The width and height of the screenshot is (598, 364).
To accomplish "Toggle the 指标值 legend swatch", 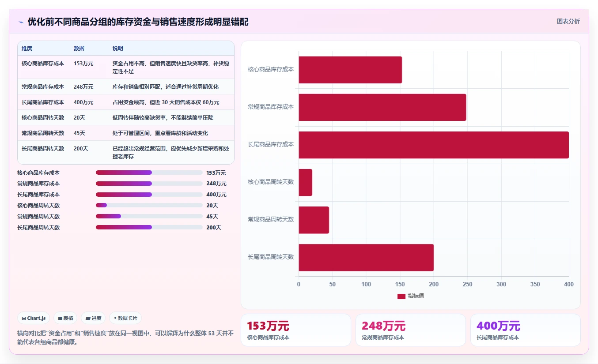I will pos(401,296).
